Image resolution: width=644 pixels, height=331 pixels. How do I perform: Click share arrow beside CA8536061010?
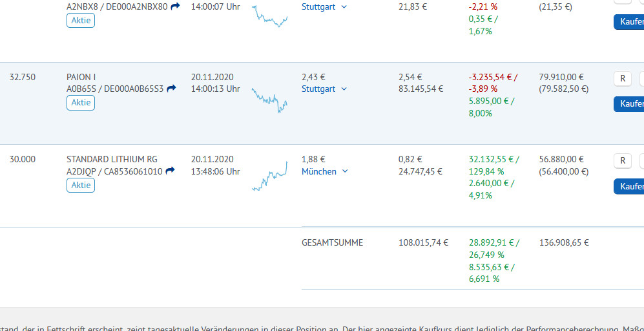tap(170, 171)
